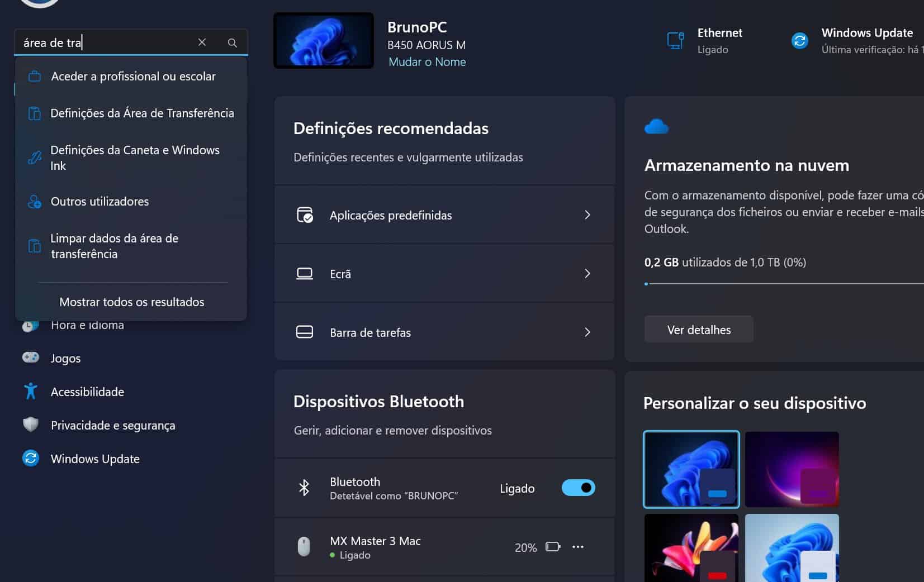Click the "B450 AORUS M" model text

click(x=427, y=45)
